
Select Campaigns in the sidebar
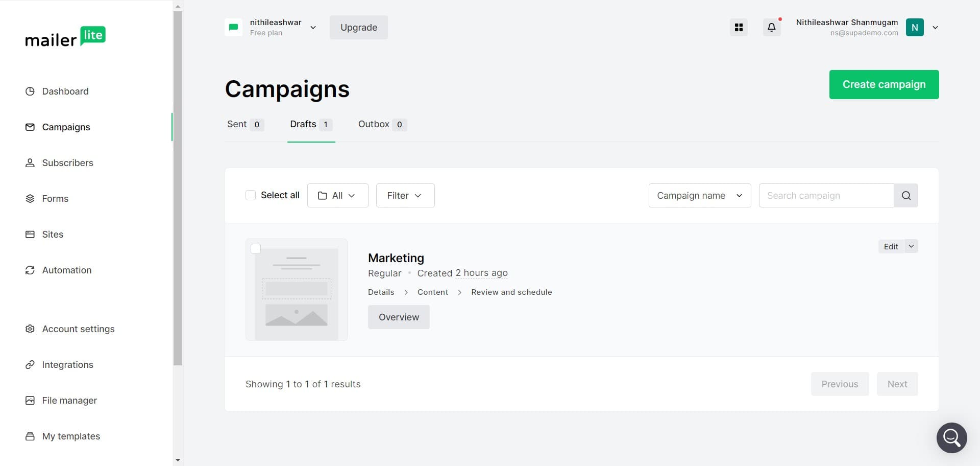[65, 127]
